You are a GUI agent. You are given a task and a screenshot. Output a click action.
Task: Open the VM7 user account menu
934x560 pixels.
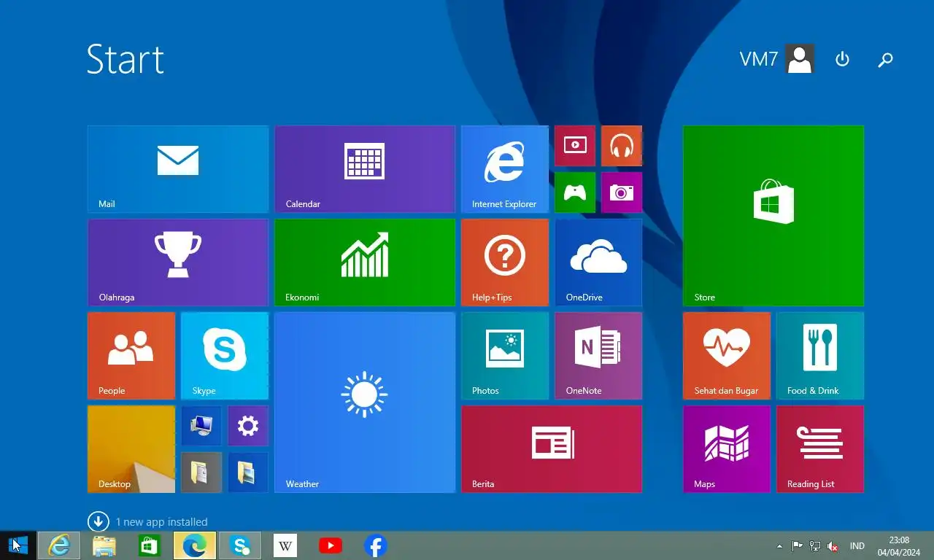[x=776, y=59]
